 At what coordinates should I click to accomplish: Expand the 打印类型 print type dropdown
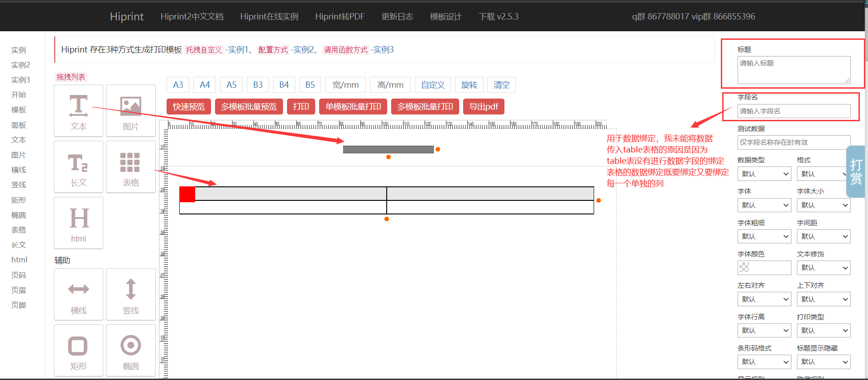[x=824, y=330]
